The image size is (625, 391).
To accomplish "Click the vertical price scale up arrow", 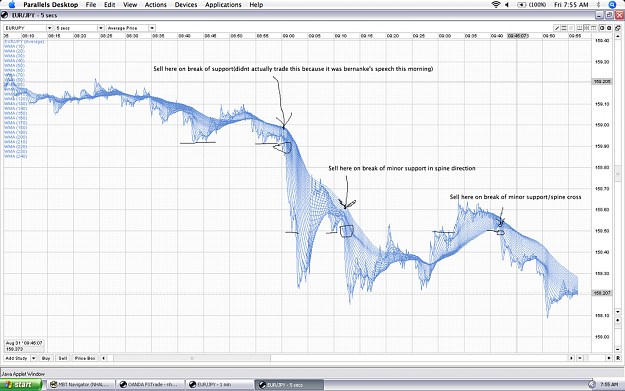I will [x=618, y=36].
